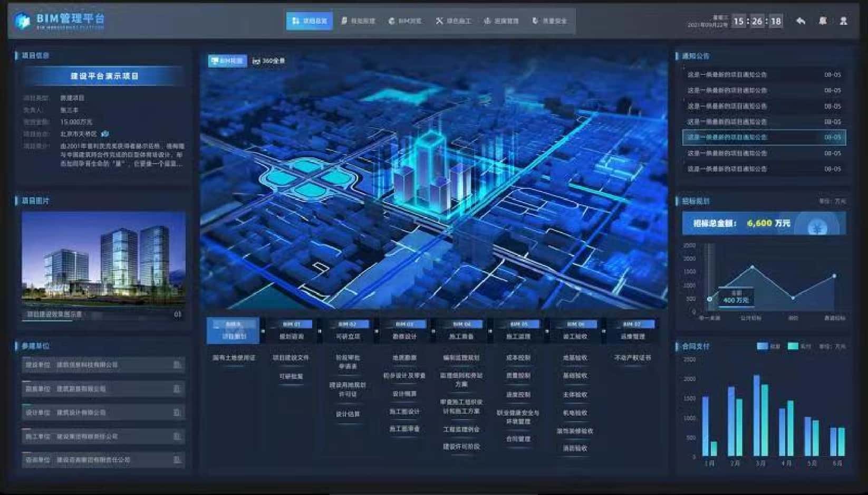The height and width of the screenshot is (495, 868).
Task: Open the 不动产权证书 item
Action: 632,358
